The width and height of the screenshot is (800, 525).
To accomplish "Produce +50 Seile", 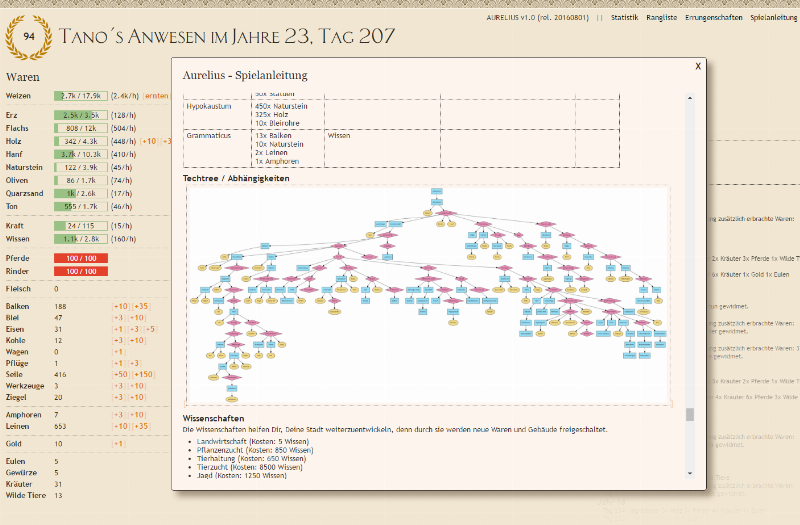I will pos(121,374).
